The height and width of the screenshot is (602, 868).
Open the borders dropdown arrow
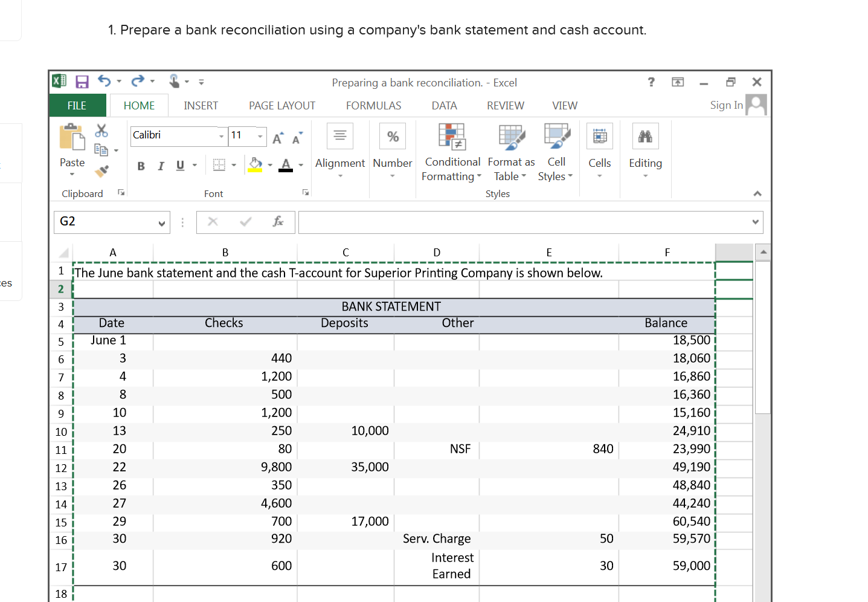click(234, 165)
